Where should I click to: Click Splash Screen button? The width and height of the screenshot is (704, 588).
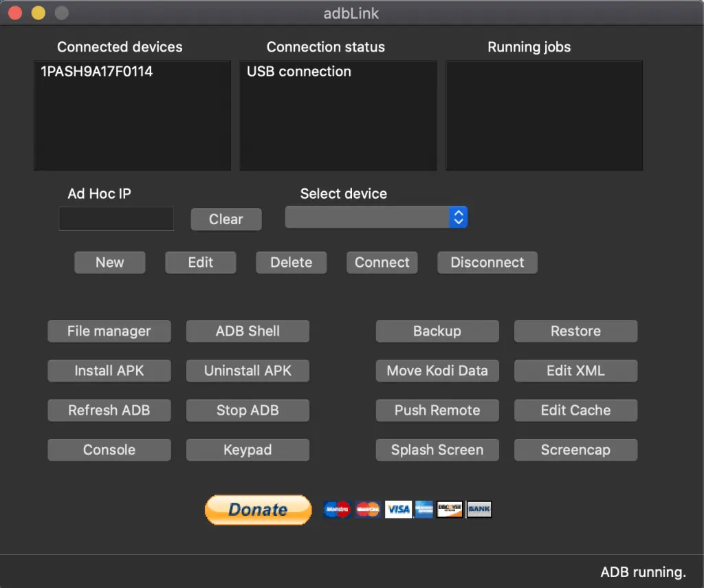point(437,450)
